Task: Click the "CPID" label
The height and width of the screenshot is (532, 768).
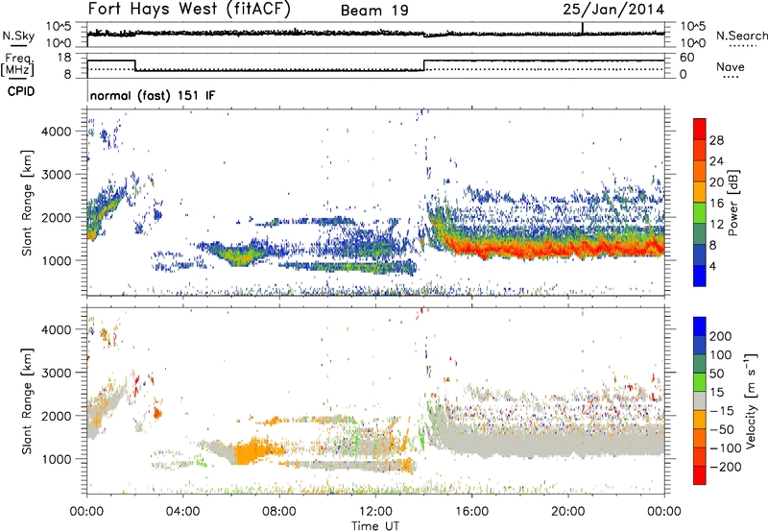Action: [21, 91]
